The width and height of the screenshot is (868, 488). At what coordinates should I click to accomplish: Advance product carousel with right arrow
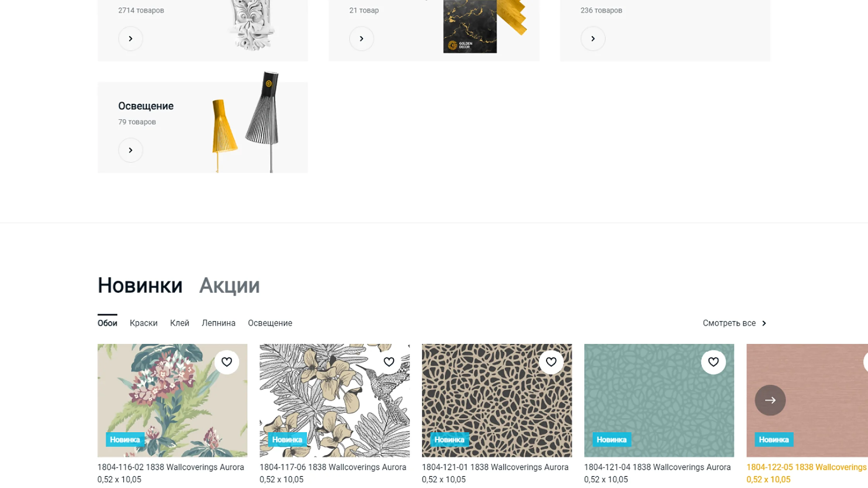point(770,400)
